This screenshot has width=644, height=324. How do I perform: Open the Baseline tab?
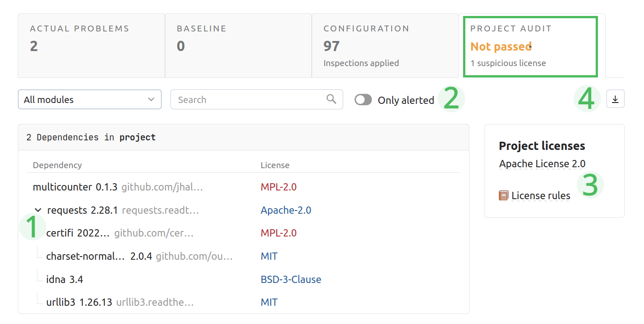[x=238, y=46]
